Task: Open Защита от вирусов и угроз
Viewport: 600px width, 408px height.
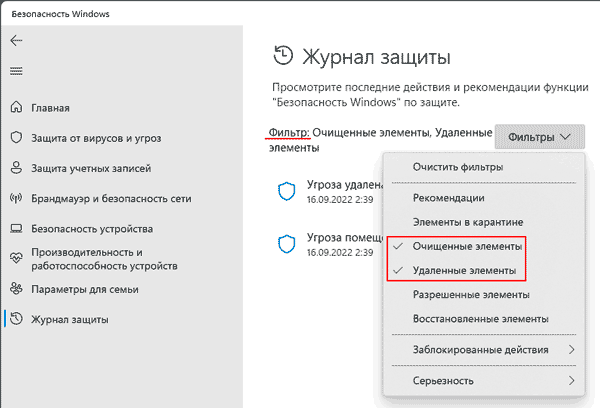Action: (96, 138)
